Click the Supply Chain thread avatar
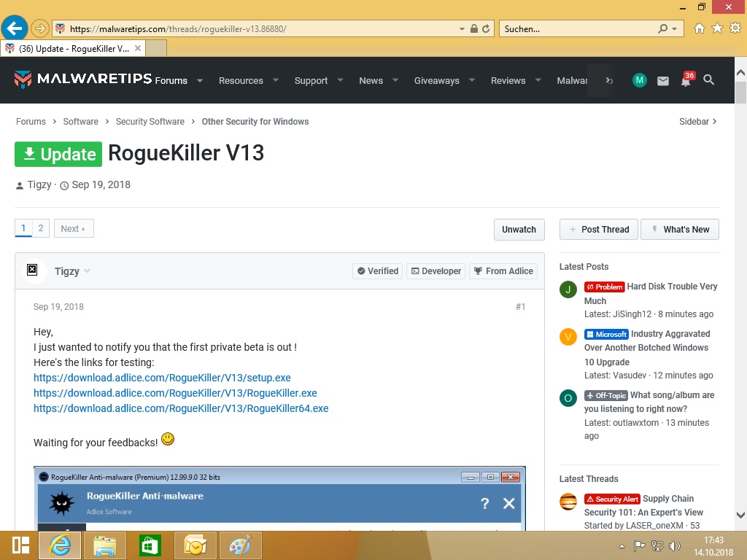This screenshot has height=560, width=747. pos(568,502)
